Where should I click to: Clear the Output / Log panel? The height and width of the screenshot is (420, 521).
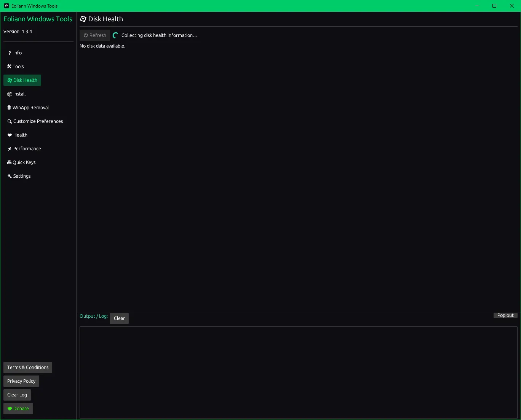coord(119,318)
